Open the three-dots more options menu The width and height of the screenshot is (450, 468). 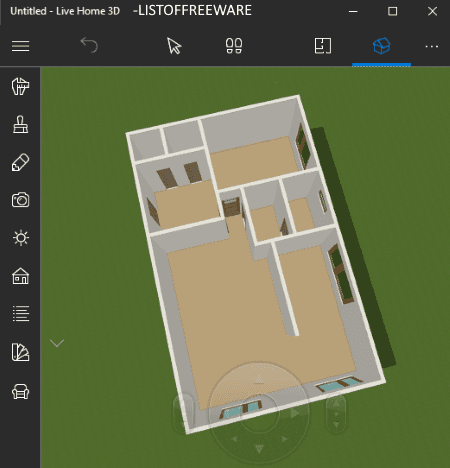432,46
